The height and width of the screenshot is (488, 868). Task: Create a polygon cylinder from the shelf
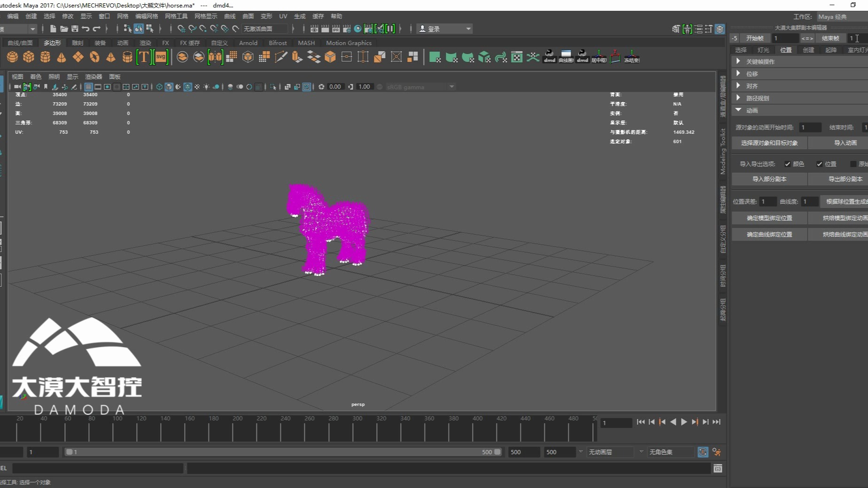coord(45,57)
